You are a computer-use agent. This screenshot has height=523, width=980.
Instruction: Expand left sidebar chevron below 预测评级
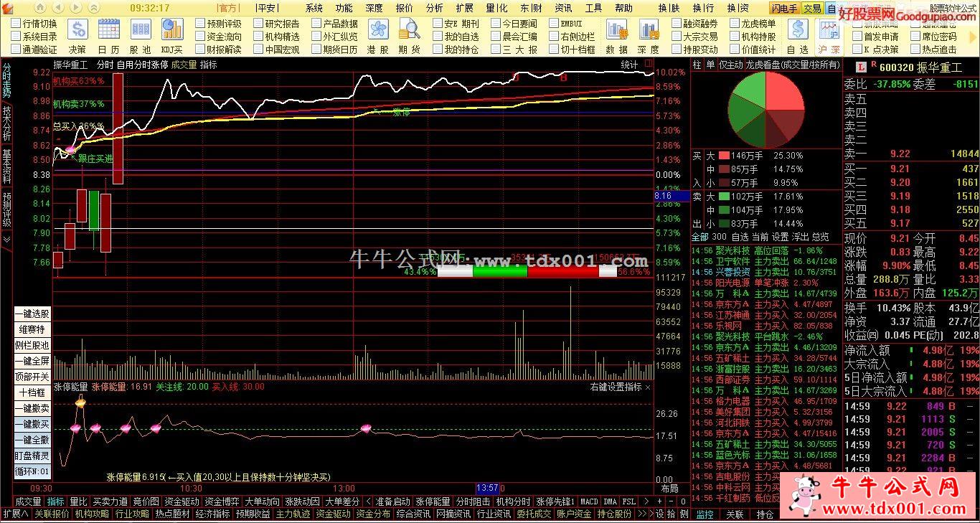pyautogui.click(x=6, y=239)
